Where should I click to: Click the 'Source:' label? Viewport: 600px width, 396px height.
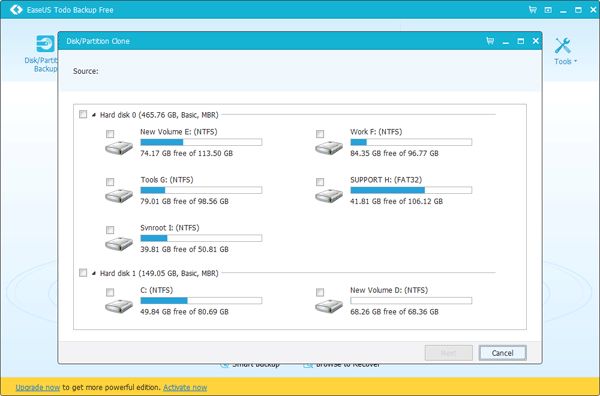(x=86, y=71)
